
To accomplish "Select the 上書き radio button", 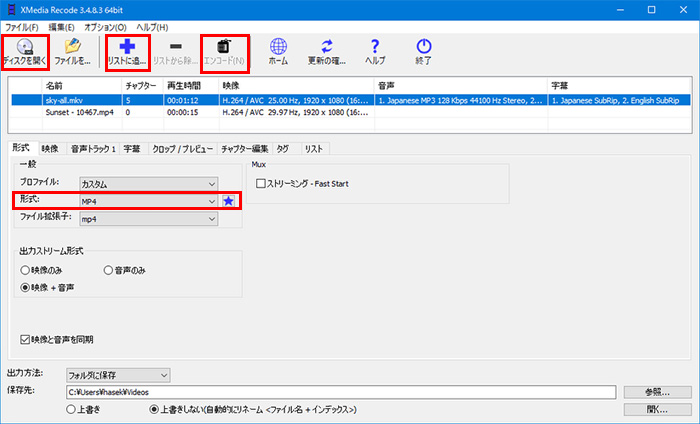I will [x=71, y=409].
